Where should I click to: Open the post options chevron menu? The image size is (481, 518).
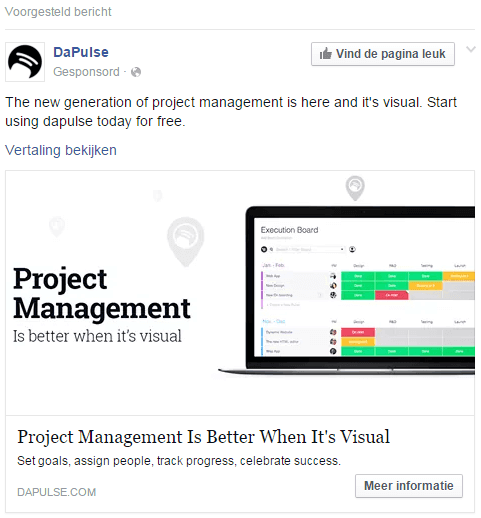(x=471, y=50)
